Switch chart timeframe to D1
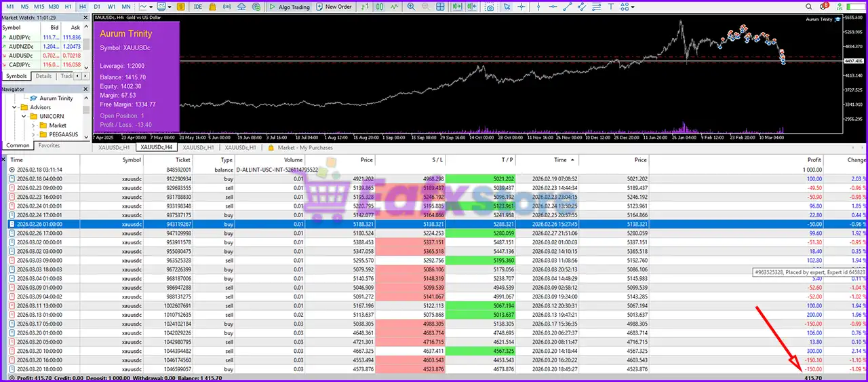 click(x=97, y=7)
